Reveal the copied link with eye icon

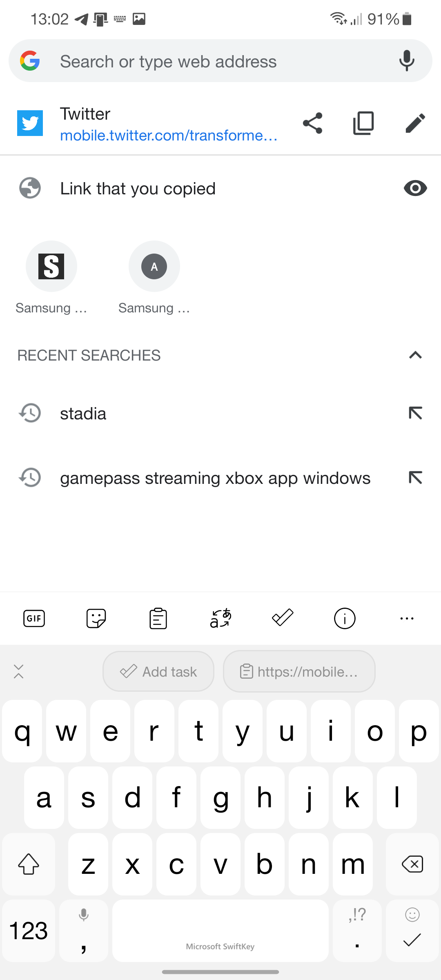coord(415,188)
